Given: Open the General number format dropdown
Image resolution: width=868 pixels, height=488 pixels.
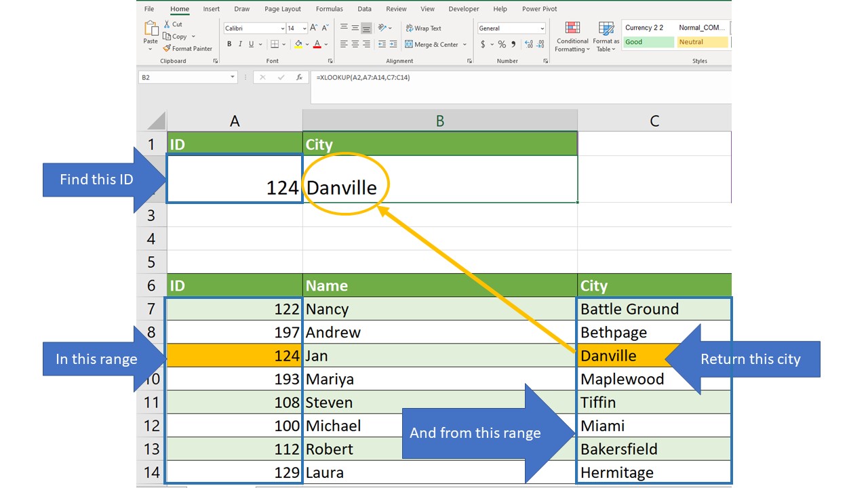Looking at the screenshot, I should tap(542, 28).
